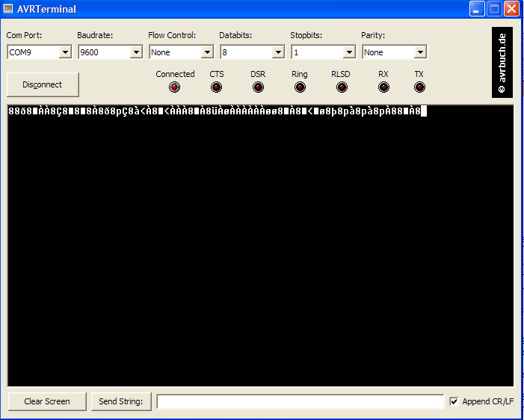The height and width of the screenshot is (420, 524).
Task: Click the Parity label
Action: click(373, 35)
